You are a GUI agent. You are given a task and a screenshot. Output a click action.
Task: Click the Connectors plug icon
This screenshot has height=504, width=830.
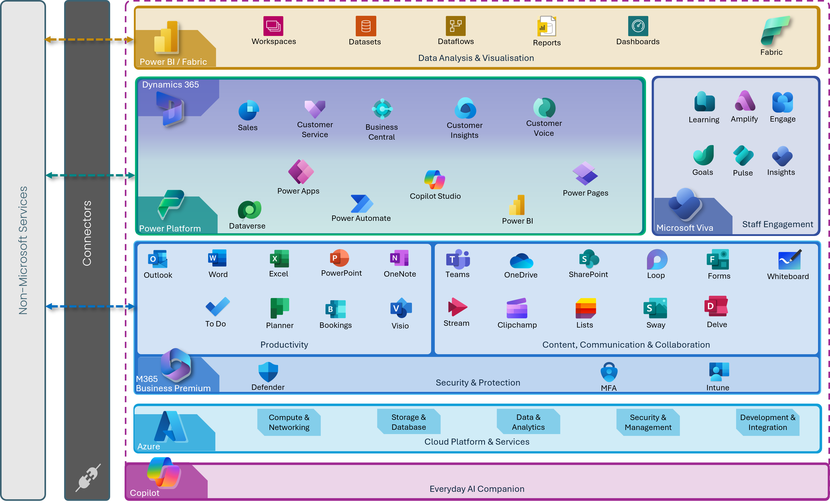click(x=88, y=478)
